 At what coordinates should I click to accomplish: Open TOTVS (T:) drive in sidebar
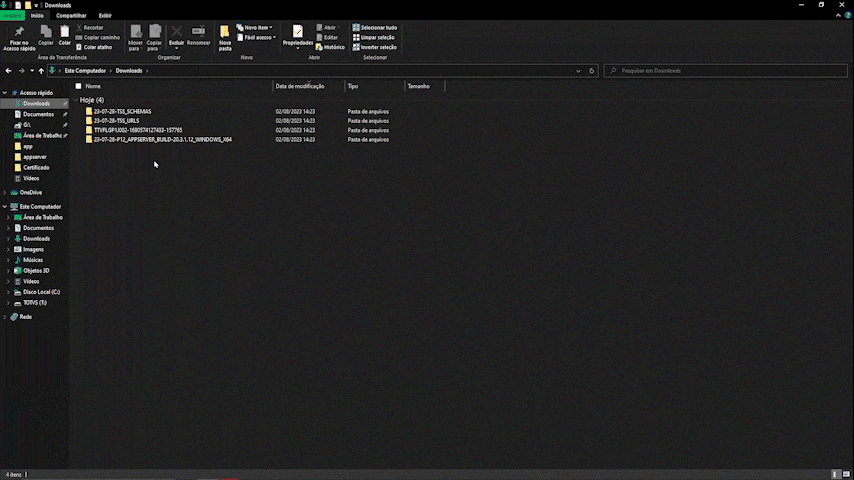[34, 302]
